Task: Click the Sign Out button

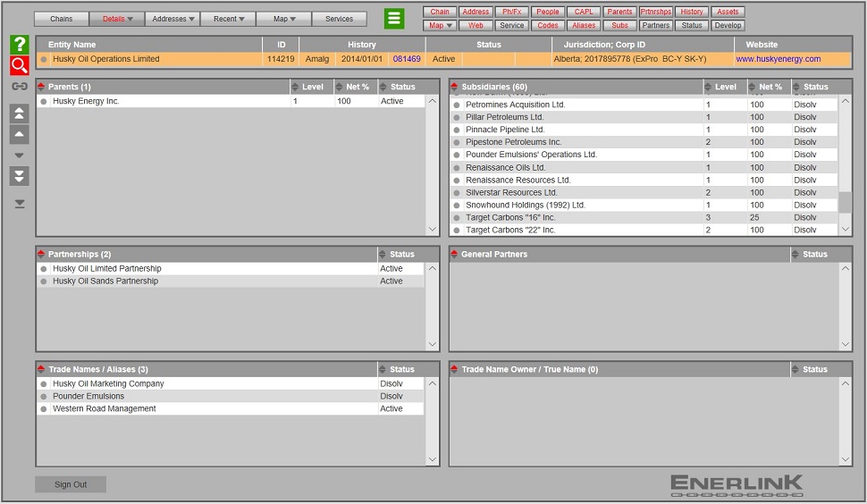Action: 71,484
